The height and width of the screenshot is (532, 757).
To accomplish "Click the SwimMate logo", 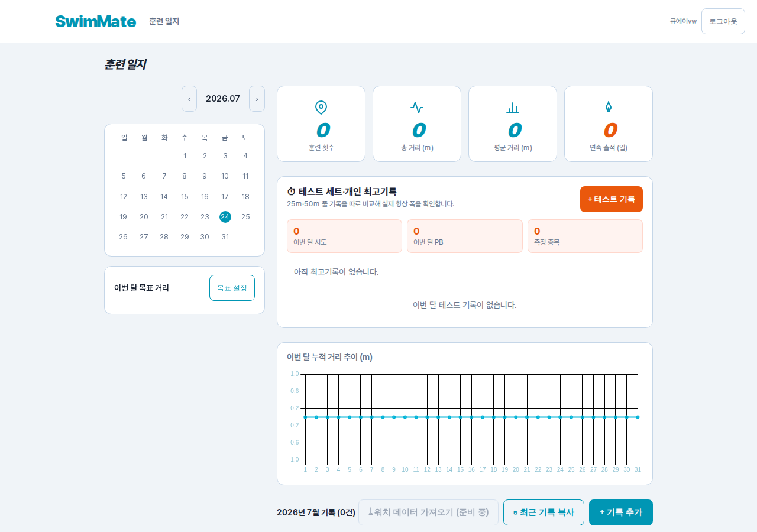I will [x=96, y=21].
